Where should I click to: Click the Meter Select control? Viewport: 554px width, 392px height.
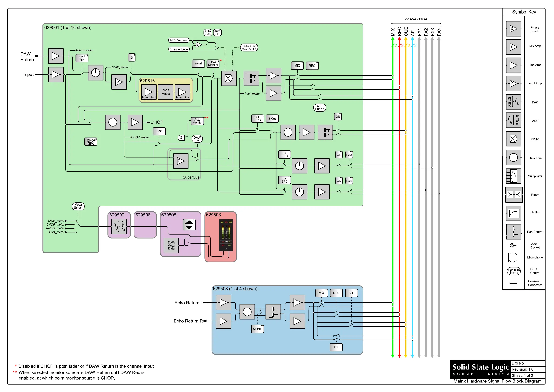coord(78,206)
